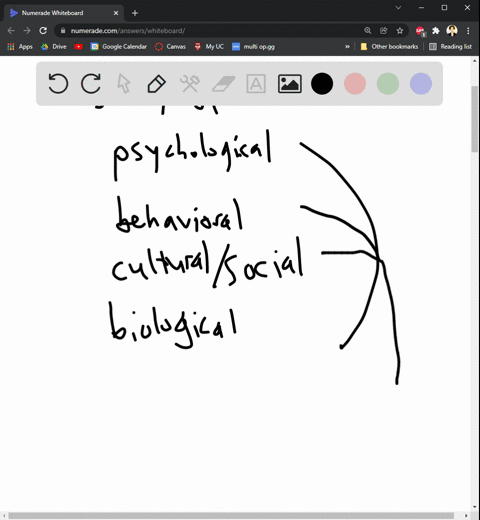Screen dimensions: 480x520
Task: Choose the purple pen color
Action: coord(421,83)
